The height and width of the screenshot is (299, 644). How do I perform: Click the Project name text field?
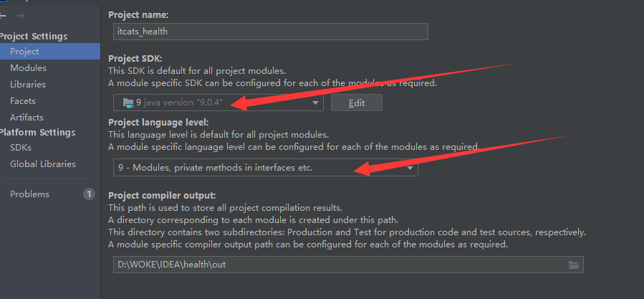tap(270, 32)
